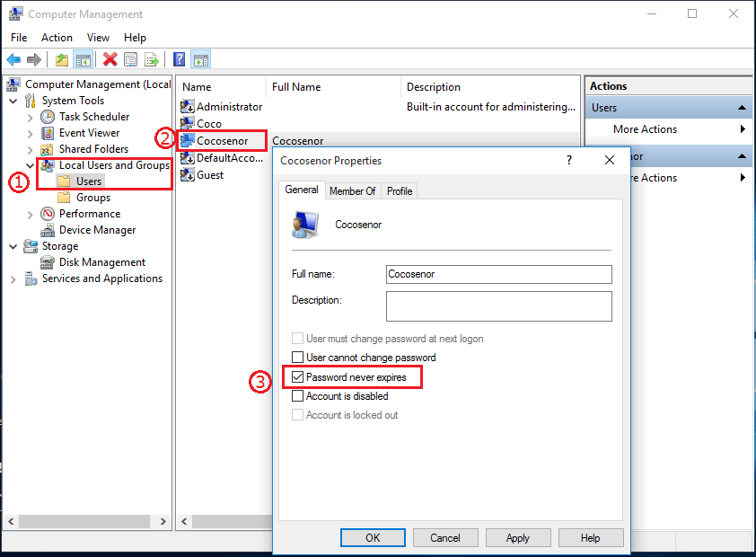The width and height of the screenshot is (756, 557).
Task: Click the red Delete X toolbar icon
Action: click(110, 60)
